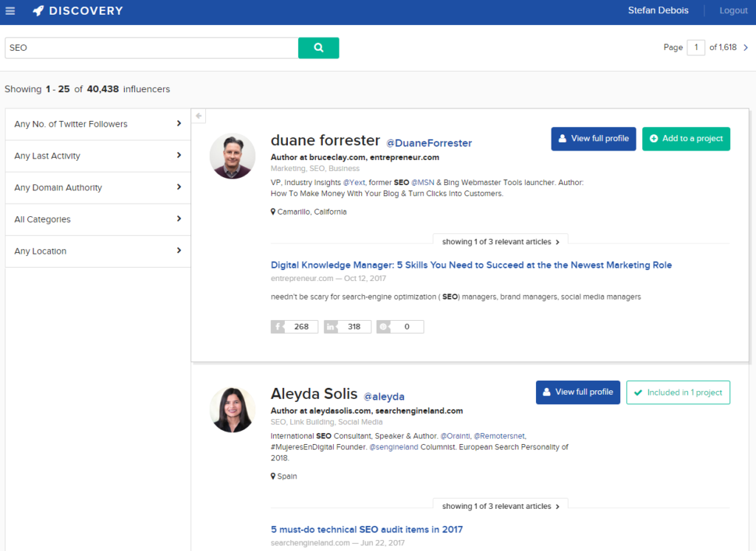Open the Any Location filter
Image resolution: width=756 pixels, height=551 pixels.
(97, 251)
